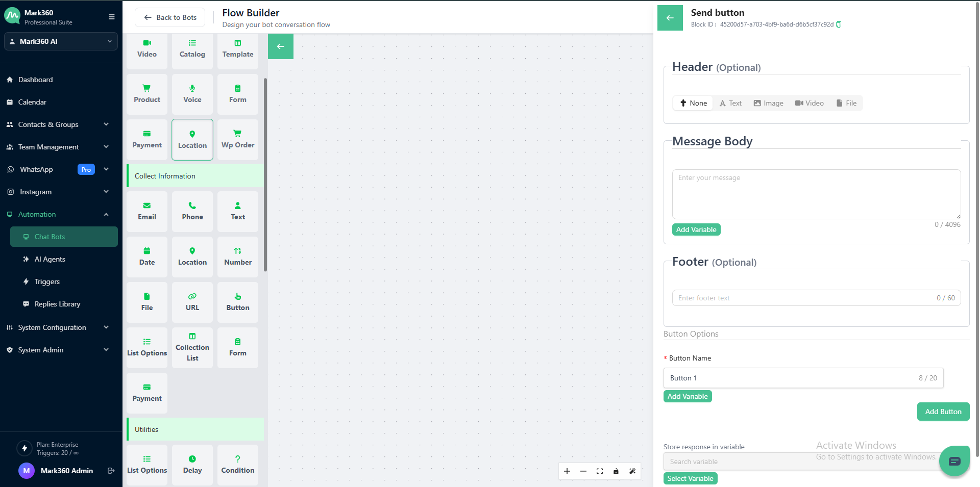Image resolution: width=980 pixels, height=487 pixels.
Task: Click the Add Button button
Action: click(943, 412)
